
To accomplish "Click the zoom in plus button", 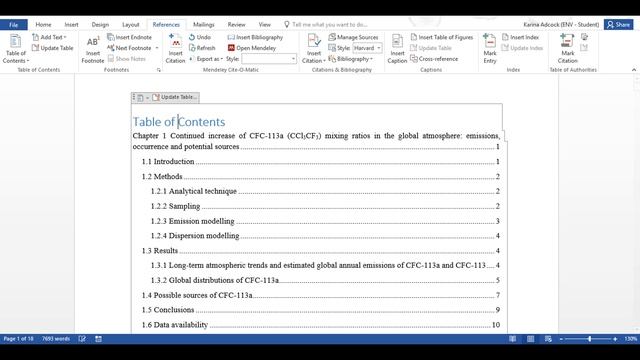I will coord(615,339).
